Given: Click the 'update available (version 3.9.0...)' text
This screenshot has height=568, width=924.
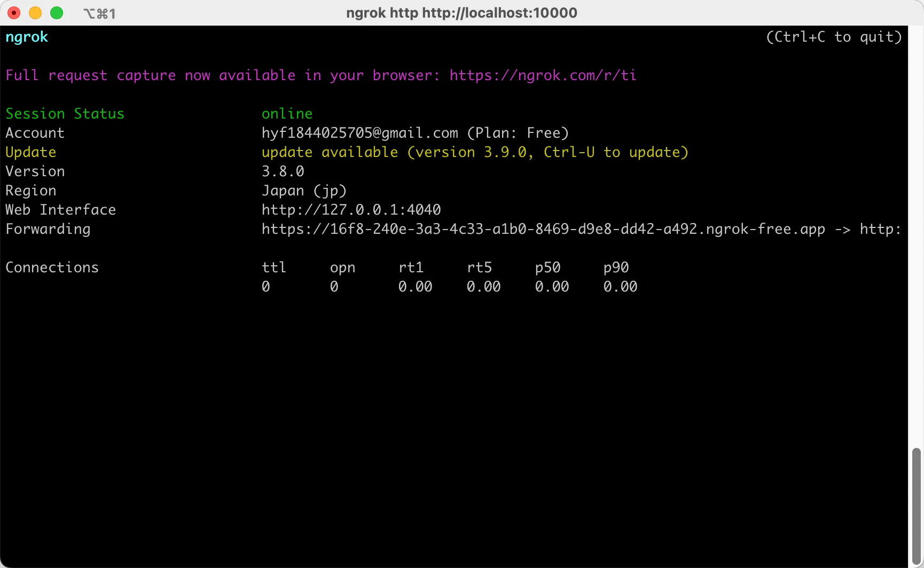Looking at the screenshot, I should 475,152.
